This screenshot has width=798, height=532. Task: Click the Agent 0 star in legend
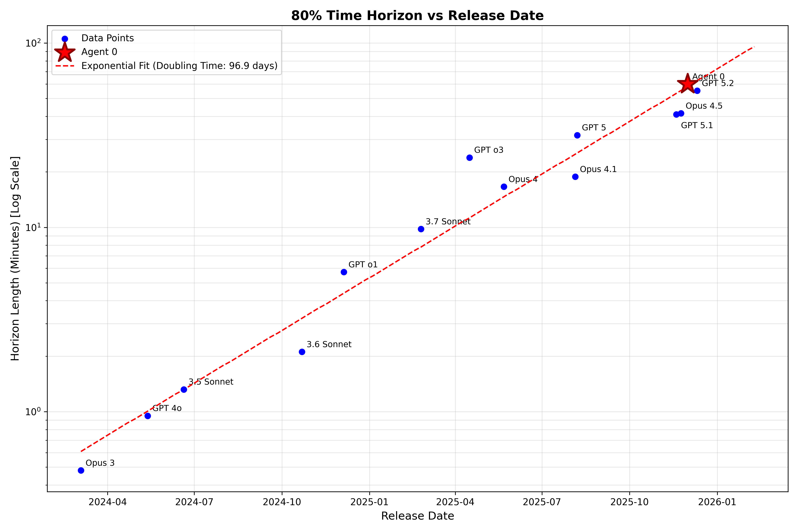tap(65, 52)
